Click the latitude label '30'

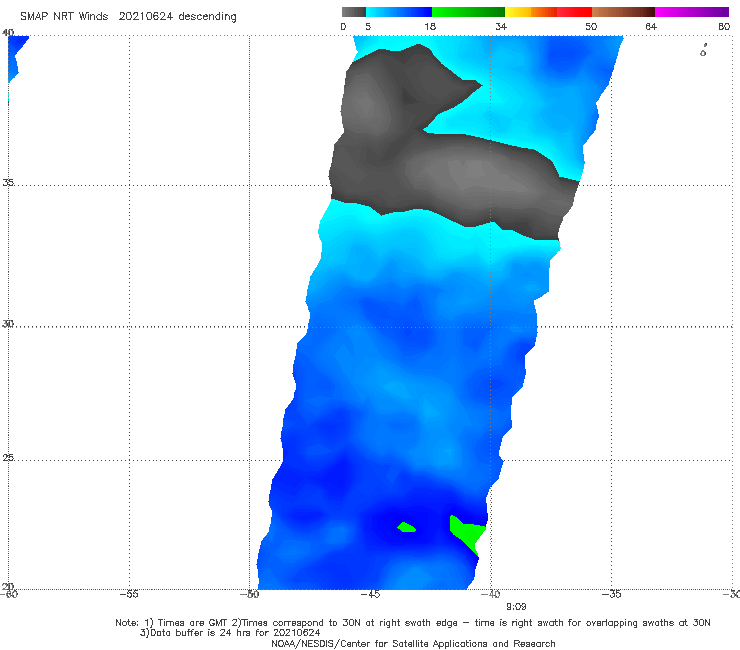pyautogui.click(x=8, y=324)
